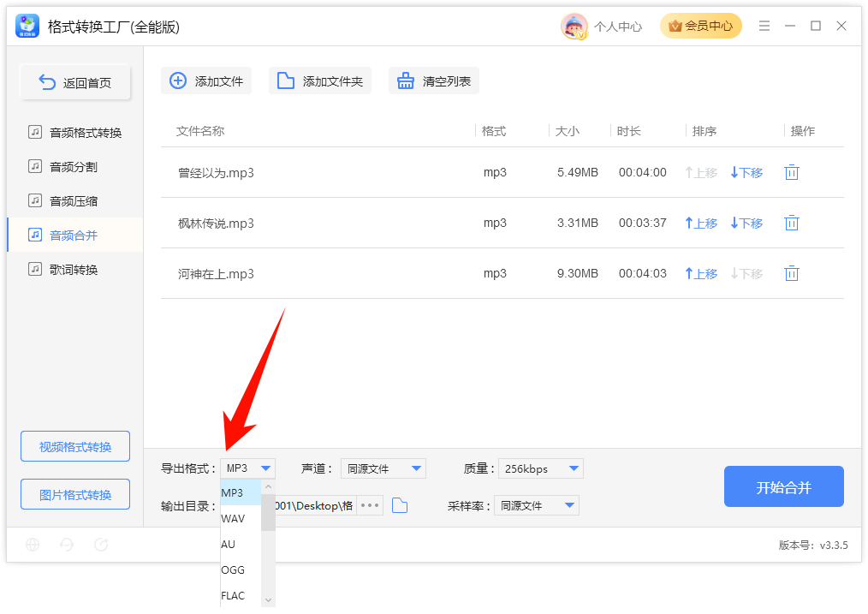The height and width of the screenshot is (614, 868).
Task: Move 枫林传说.mp3 down with 下移
Action: pyautogui.click(x=746, y=224)
